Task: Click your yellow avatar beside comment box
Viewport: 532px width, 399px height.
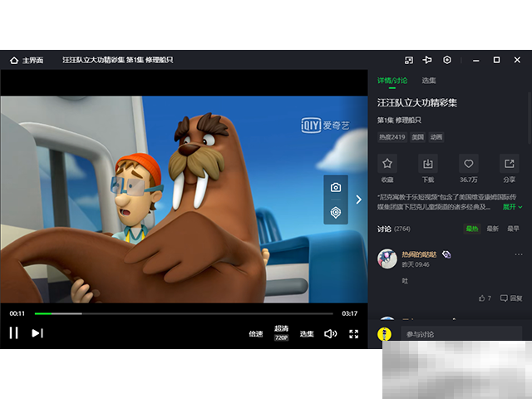Action: pyautogui.click(x=384, y=334)
